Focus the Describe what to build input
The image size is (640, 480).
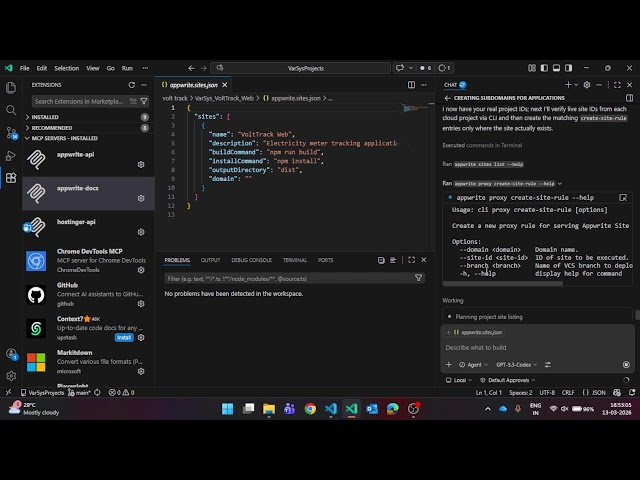pyautogui.click(x=538, y=347)
